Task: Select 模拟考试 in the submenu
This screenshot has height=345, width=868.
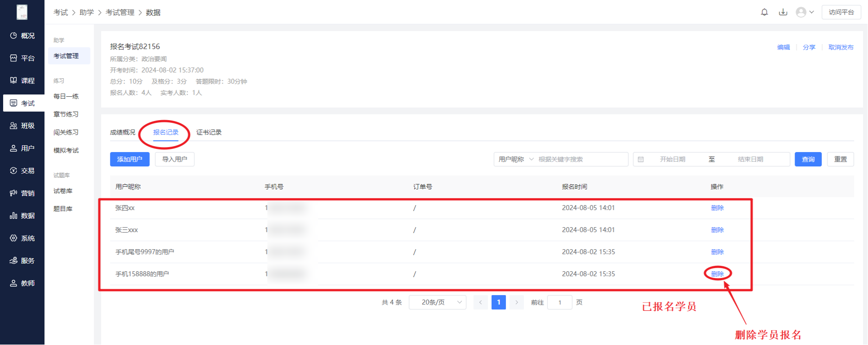Action: coord(66,150)
